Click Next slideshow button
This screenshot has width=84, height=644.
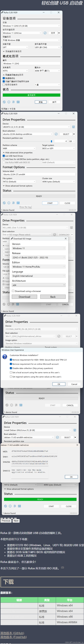pyautogui.click(x=16, y=521)
